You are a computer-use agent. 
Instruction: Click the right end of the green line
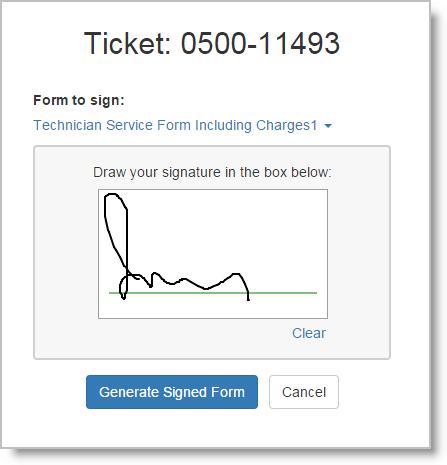pos(314,293)
